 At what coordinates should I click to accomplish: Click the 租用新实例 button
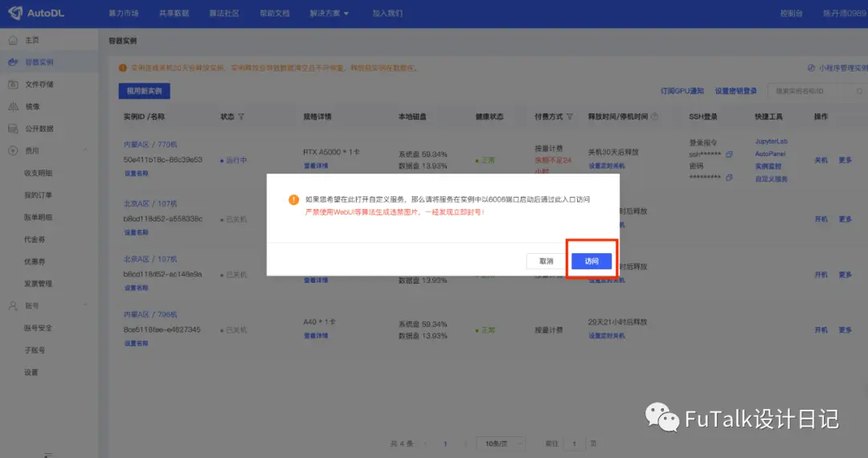pos(144,91)
